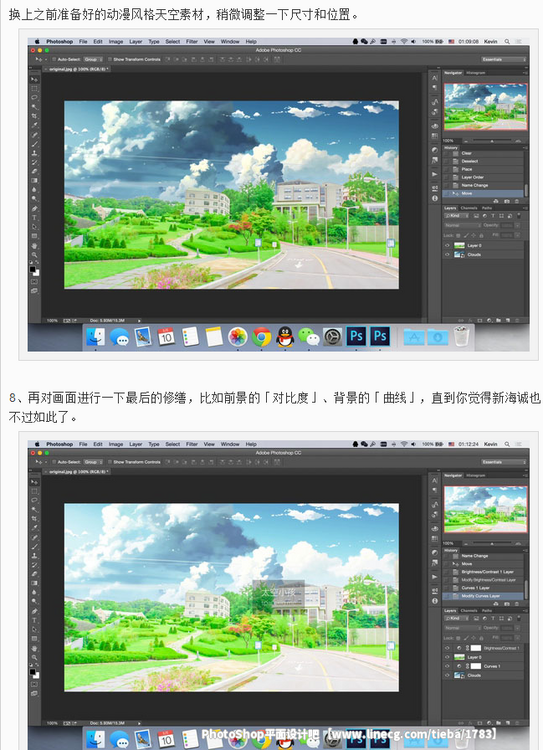543x750 pixels.
Task: Select Layer Order state in History panel
Action: (483, 177)
